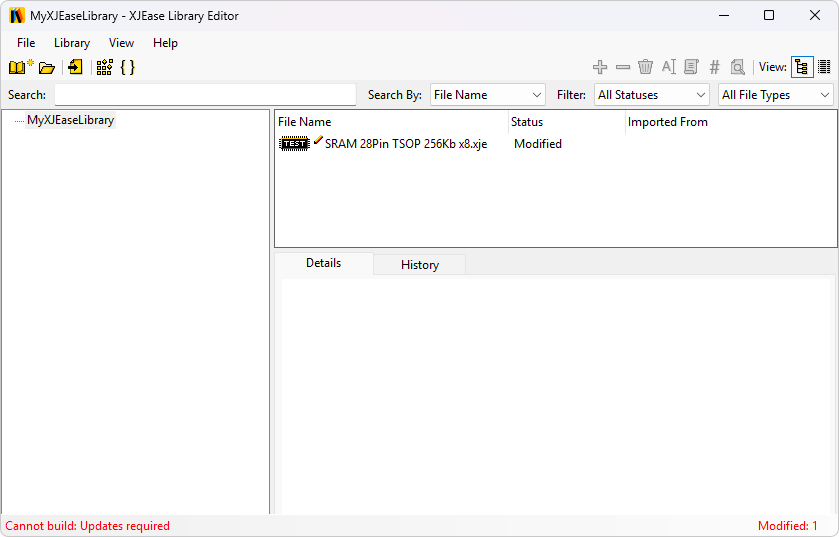The image size is (839, 537).
Task: Sort by the File Name column header
Action: (x=304, y=122)
